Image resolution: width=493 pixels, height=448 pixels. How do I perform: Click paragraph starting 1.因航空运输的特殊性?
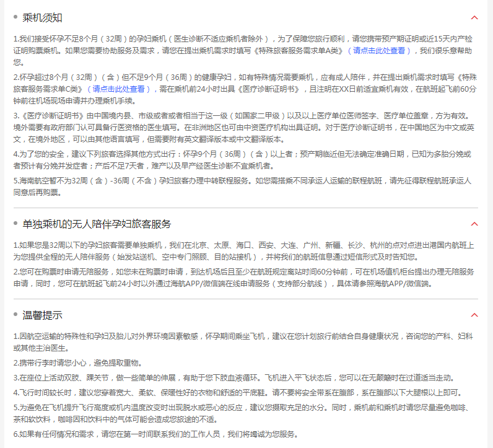pyautogui.click(x=243, y=342)
